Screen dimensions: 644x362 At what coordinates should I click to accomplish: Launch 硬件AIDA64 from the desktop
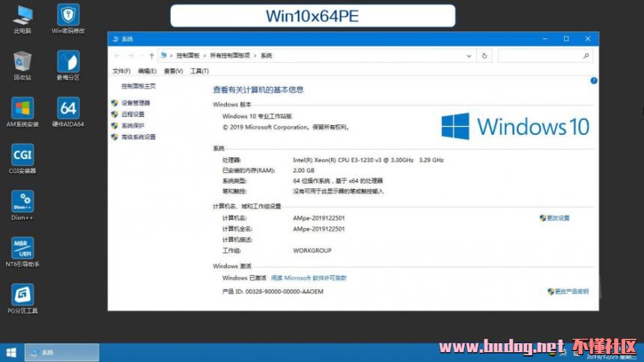68,109
